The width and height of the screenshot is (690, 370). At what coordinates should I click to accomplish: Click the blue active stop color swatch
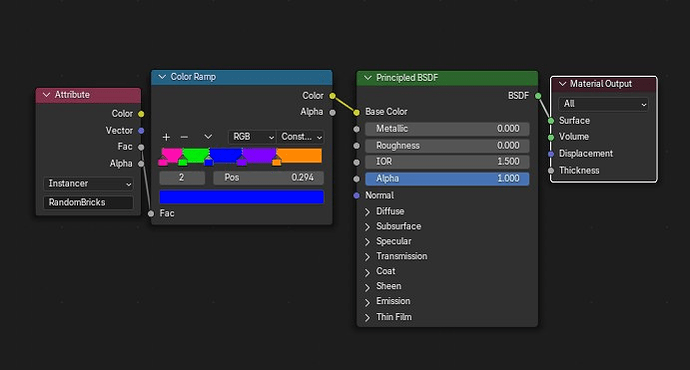pyautogui.click(x=242, y=197)
